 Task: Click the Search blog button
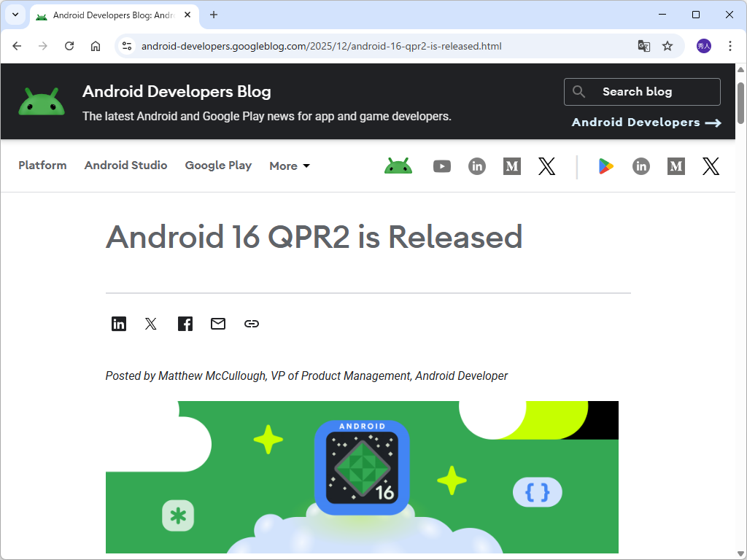pos(641,91)
